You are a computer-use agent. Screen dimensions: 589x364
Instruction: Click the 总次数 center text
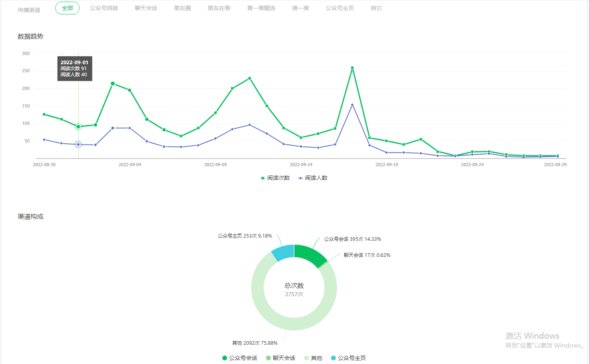(x=294, y=286)
